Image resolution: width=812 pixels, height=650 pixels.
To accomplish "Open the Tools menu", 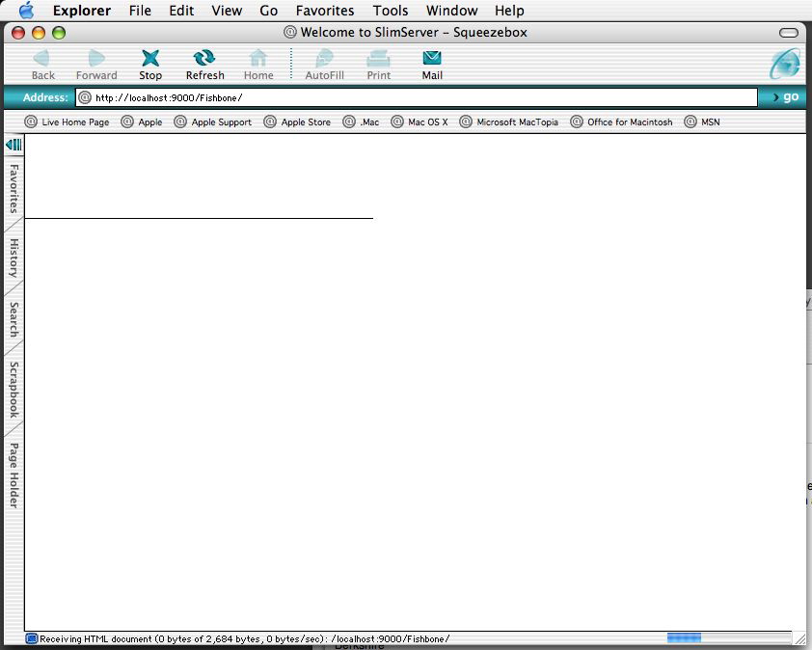I will [x=391, y=11].
